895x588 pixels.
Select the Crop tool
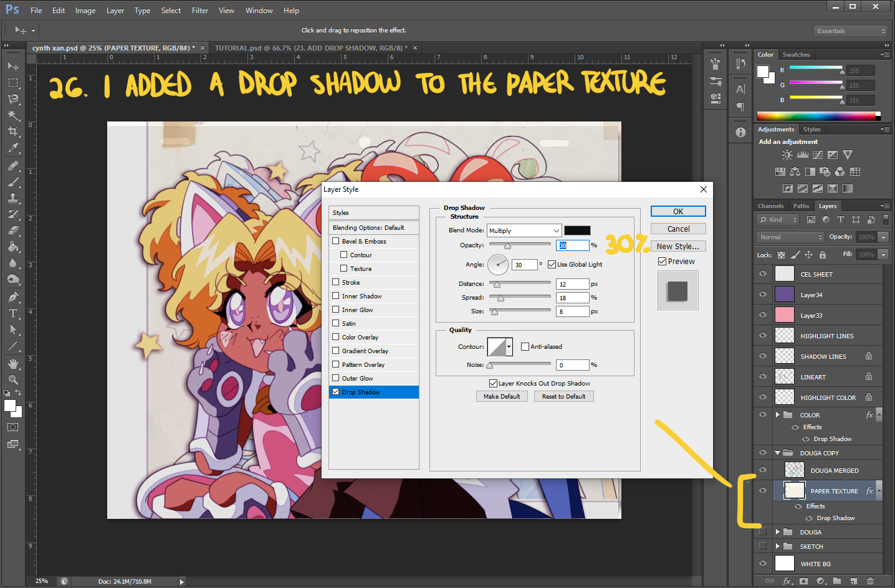(x=12, y=131)
